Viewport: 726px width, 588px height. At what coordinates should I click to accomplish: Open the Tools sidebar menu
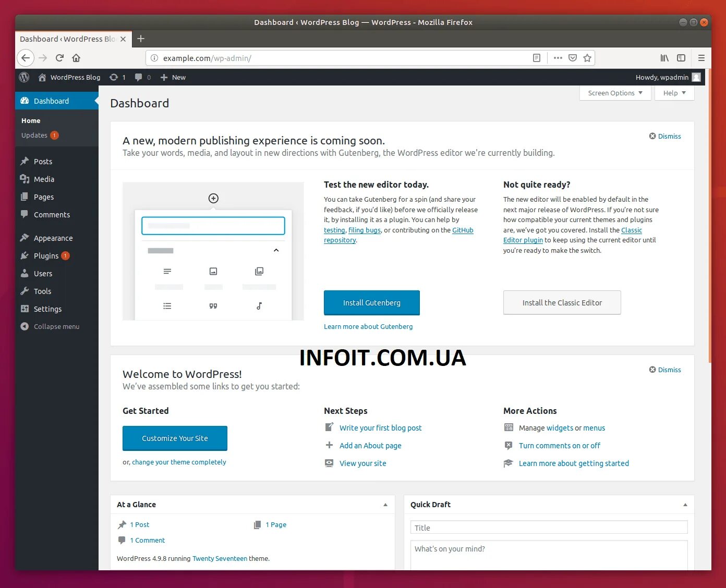point(57,291)
